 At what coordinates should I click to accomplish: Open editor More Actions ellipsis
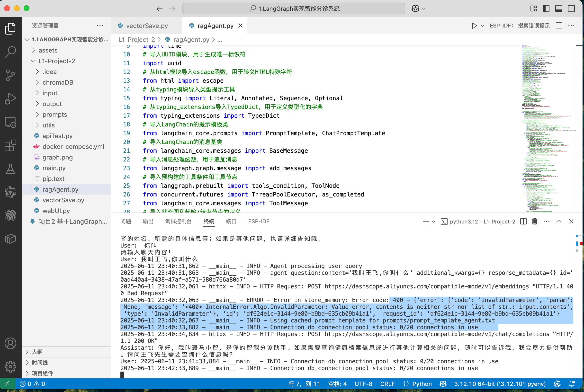pyautogui.click(x=571, y=26)
